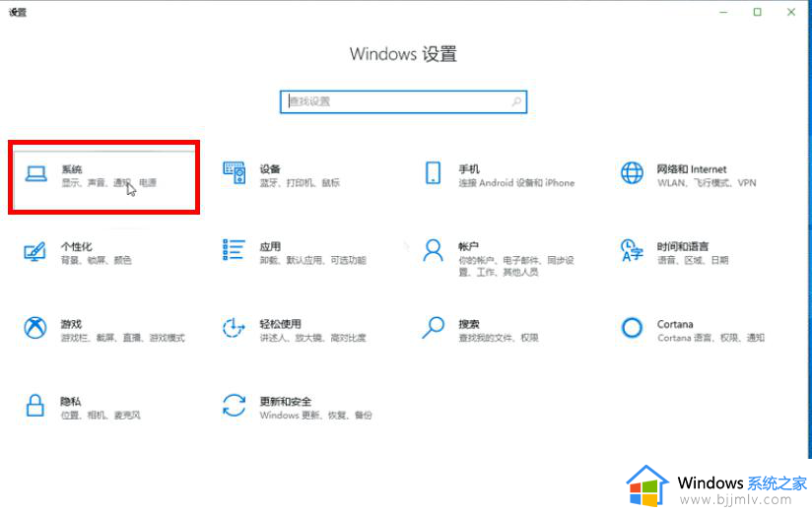Click the 游戏 title text
812x513 pixels.
click(71, 324)
